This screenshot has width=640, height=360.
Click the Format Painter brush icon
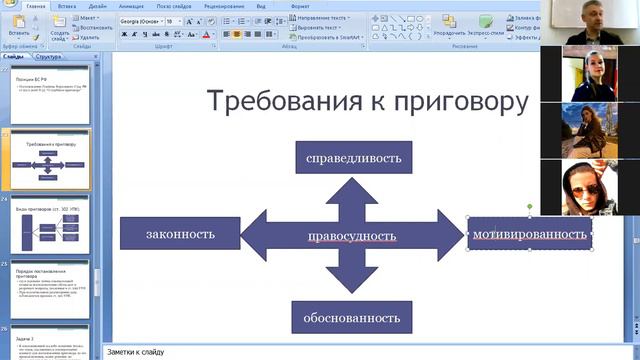[36, 38]
